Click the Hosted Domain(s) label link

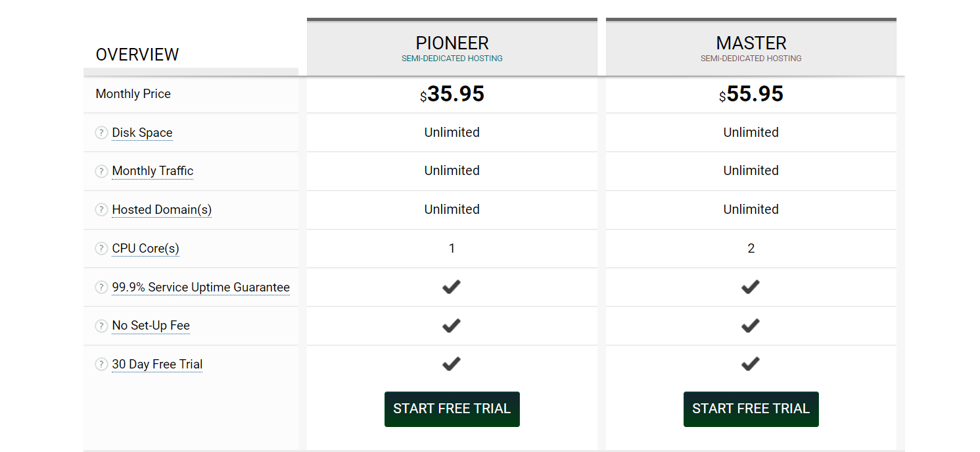tap(162, 210)
